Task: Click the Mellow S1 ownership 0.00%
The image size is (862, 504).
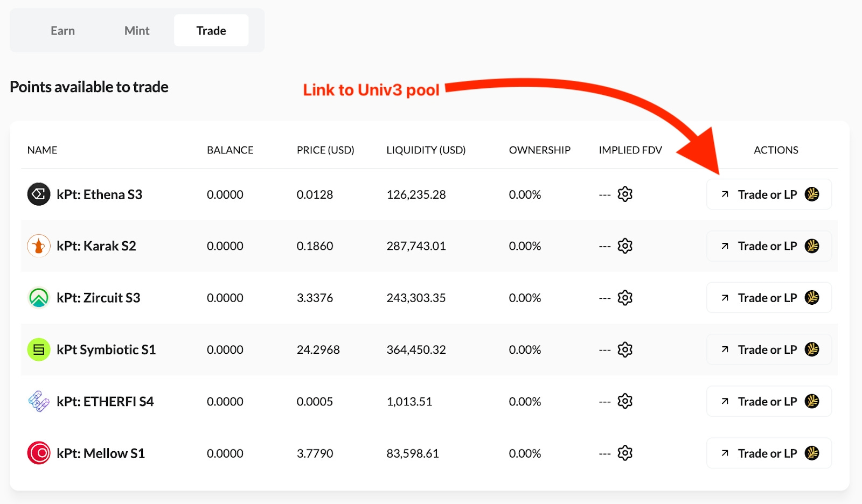Action: click(x=525, y=453)
